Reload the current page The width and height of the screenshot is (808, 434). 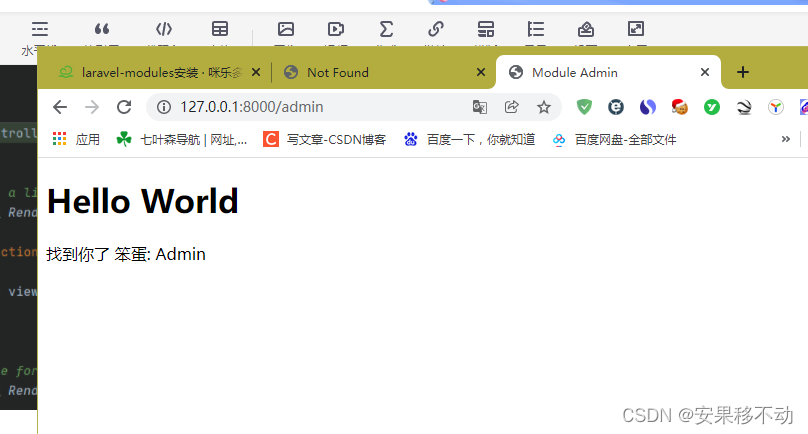point(124,107)
